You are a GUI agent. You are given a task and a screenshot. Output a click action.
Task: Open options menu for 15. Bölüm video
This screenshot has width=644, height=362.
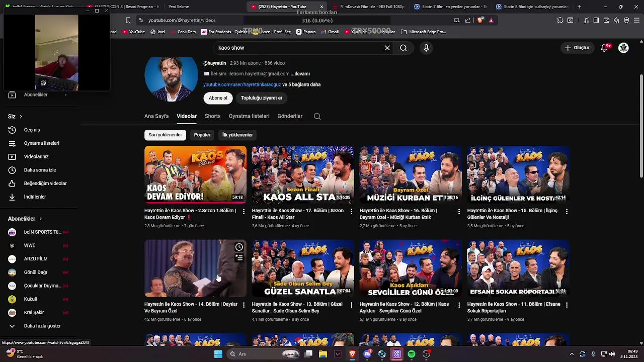point(567,212)
